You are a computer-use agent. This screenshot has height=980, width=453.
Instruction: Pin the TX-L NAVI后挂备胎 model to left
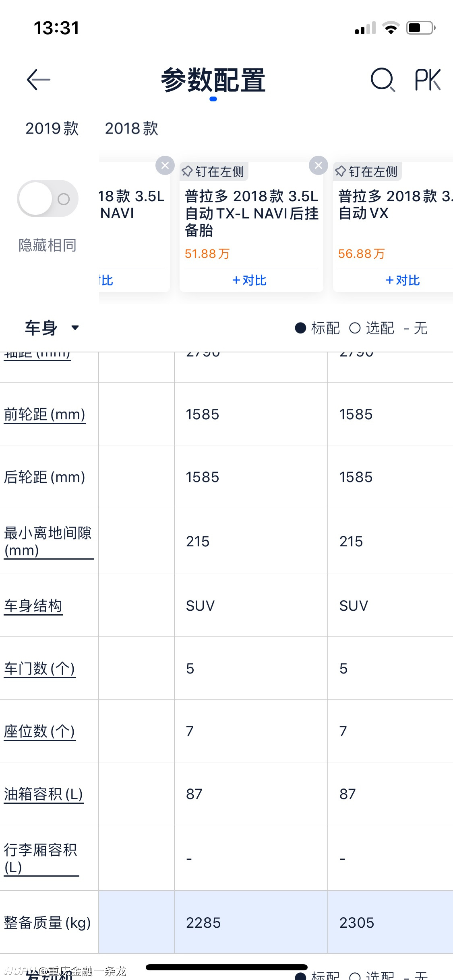(x=214, y=171)
